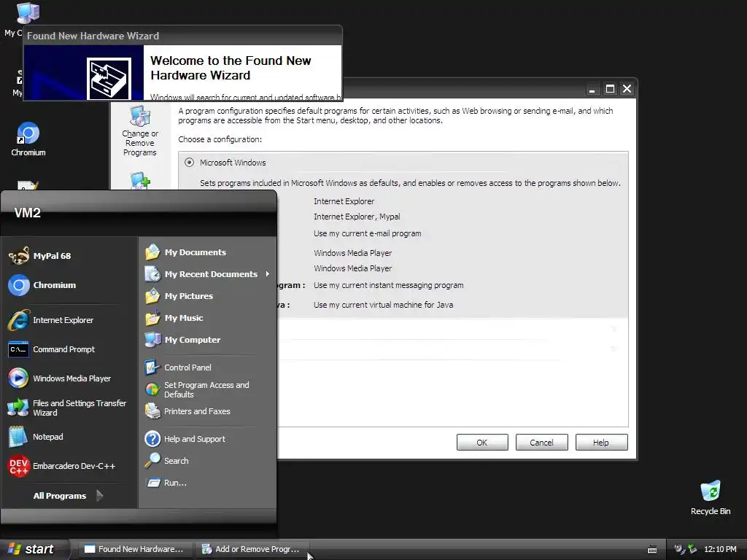The height and width of the screenshot is (560, 747).
Task: Click the taskbar clock showing 12:10 PM
Action: (x=720, y=549)
